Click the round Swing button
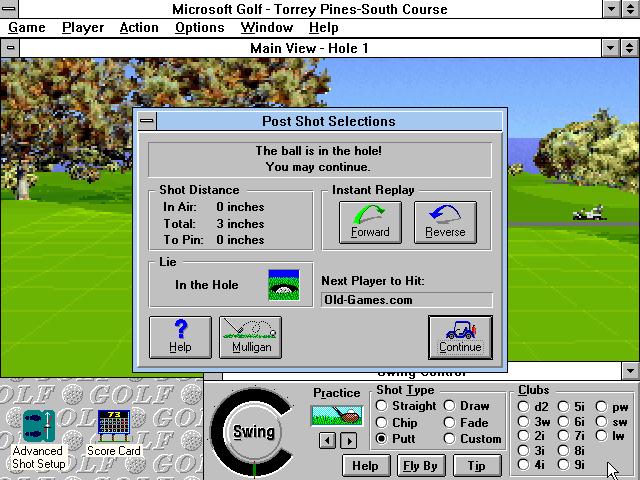 point(253,432)
